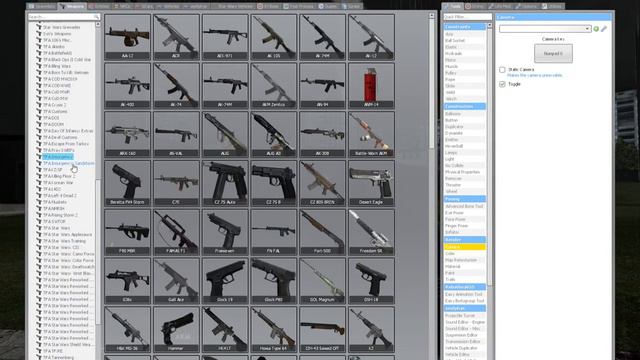Viewport: 640px width, 360px height.
Task: Click the weapon grid vertical scrollbar
Action: pos(431,84)
